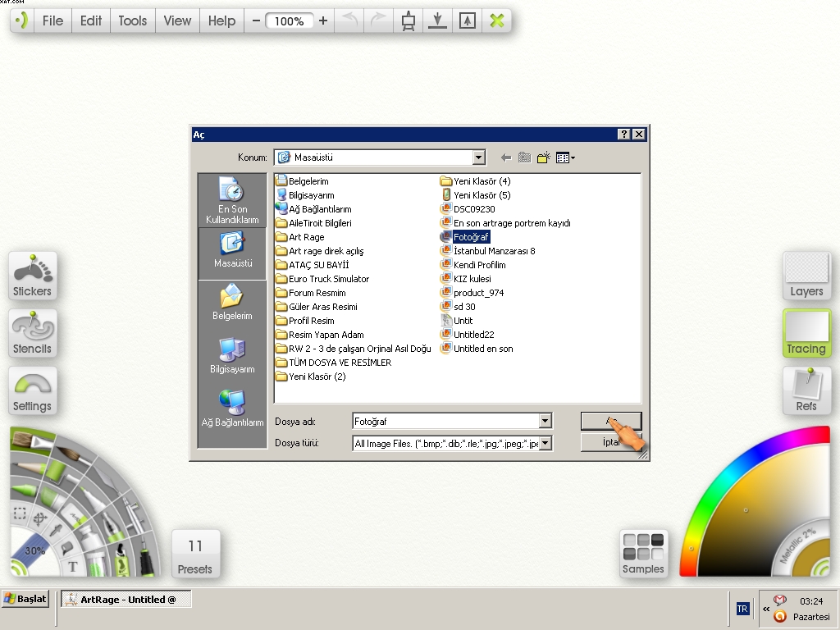This screenshot has width=840, height=630.
Task: Expand the Konum location dropdown
Action: click(x=479, y=157)
